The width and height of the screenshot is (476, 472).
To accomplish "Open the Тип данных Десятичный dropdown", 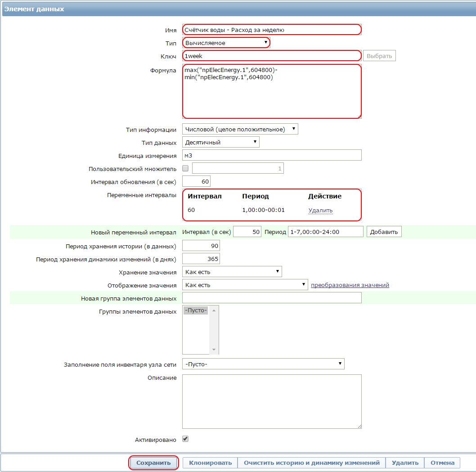I will (221, 142).
